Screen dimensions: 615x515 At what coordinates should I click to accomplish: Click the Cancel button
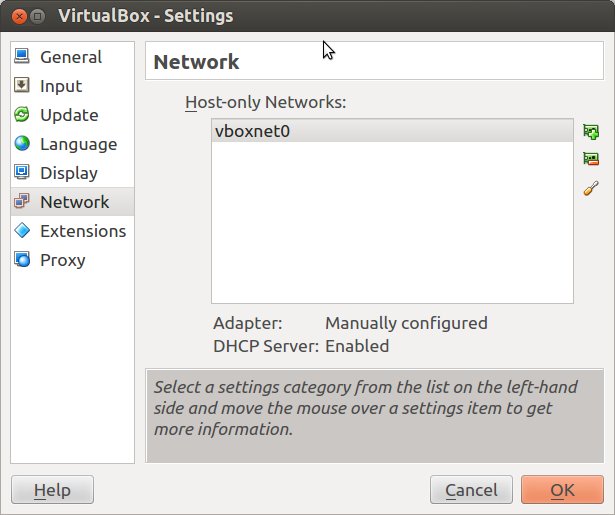click(x=471, y=490)
